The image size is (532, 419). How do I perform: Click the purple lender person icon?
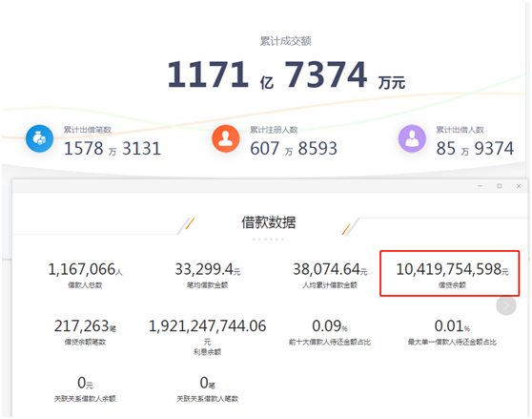click(412, 138)
